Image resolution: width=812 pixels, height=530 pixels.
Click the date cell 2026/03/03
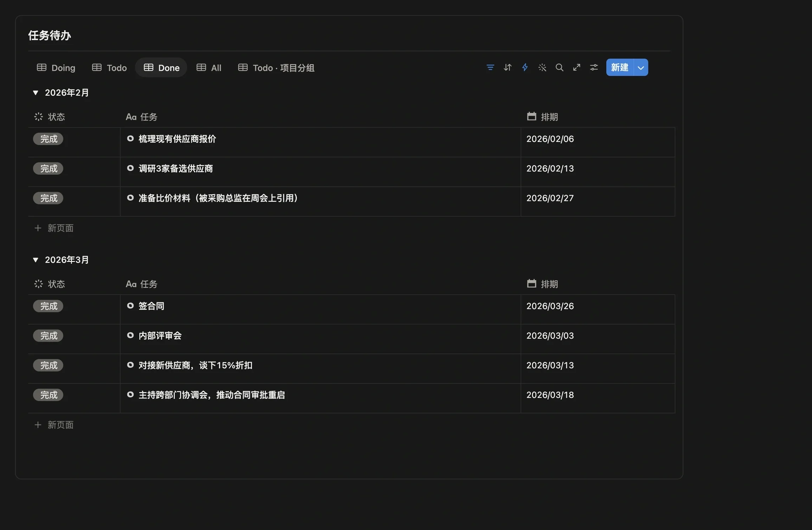point(598,339)
